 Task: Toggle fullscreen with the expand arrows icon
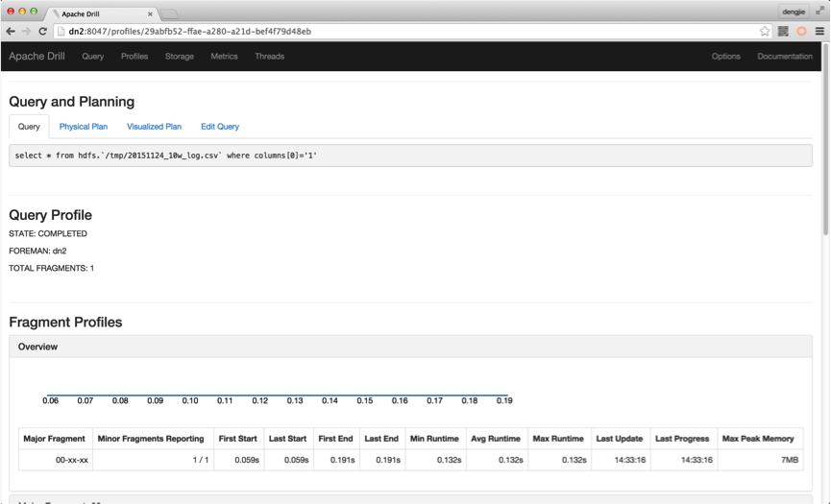(819, 12)
